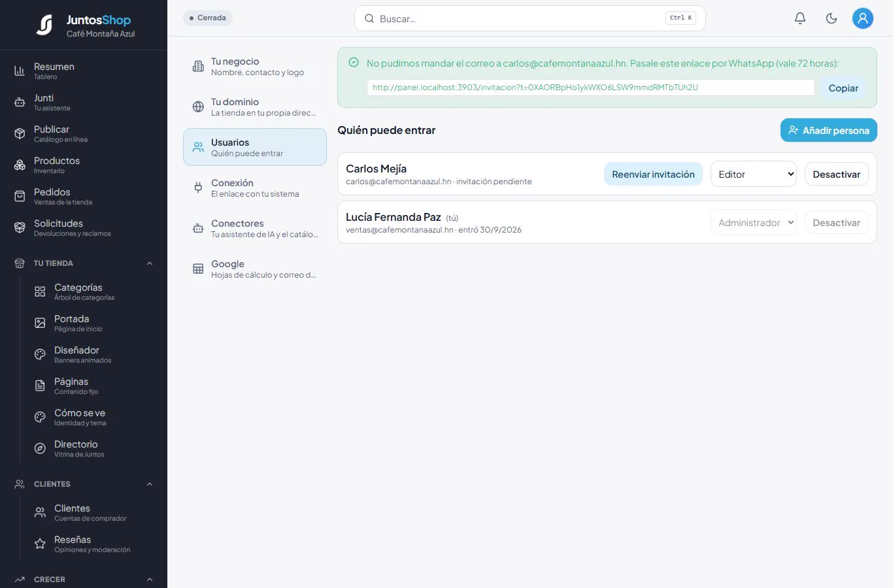
Task: Toggle dark mode moon icon
Action: (x=832, y=18)
